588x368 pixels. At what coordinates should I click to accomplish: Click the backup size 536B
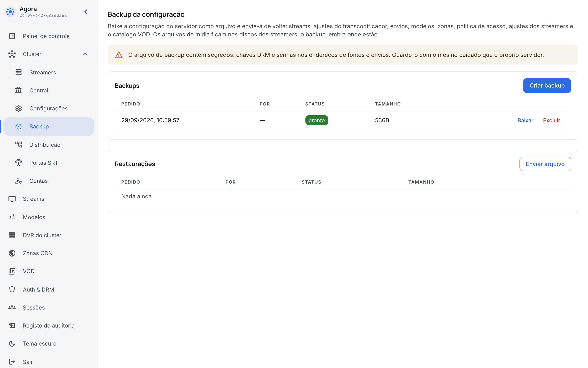tap(382, 120)
